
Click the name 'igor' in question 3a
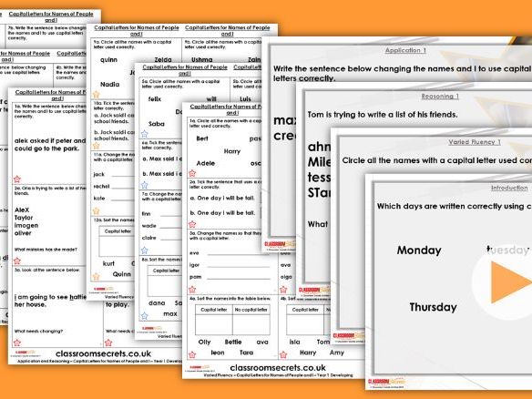(194, 265)
